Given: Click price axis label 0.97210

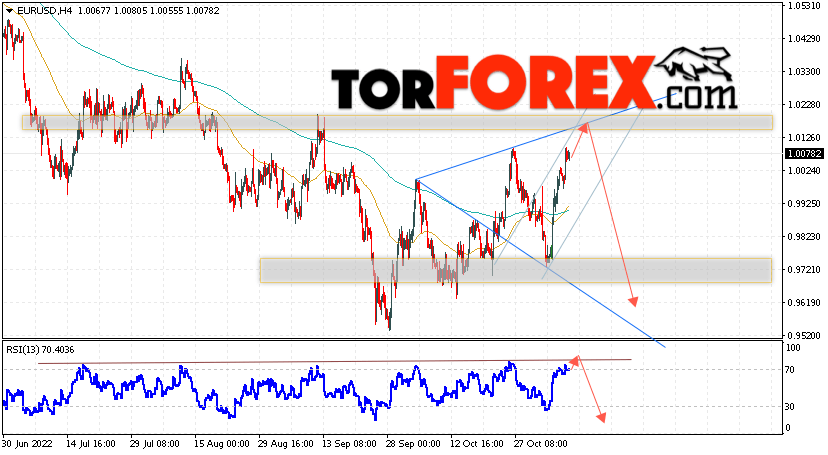Looking at the screenshot, I should [x=804, y=270].
